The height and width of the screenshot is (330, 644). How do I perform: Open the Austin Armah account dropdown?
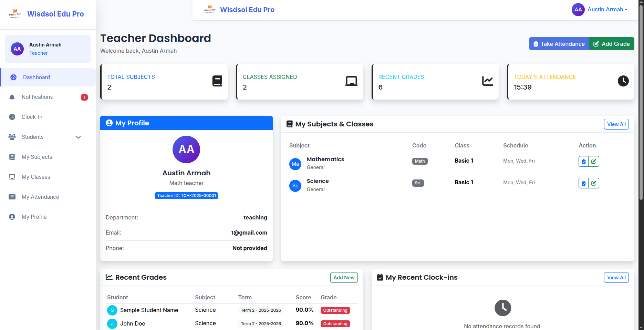pyautogui.click(x=607, y=9)
